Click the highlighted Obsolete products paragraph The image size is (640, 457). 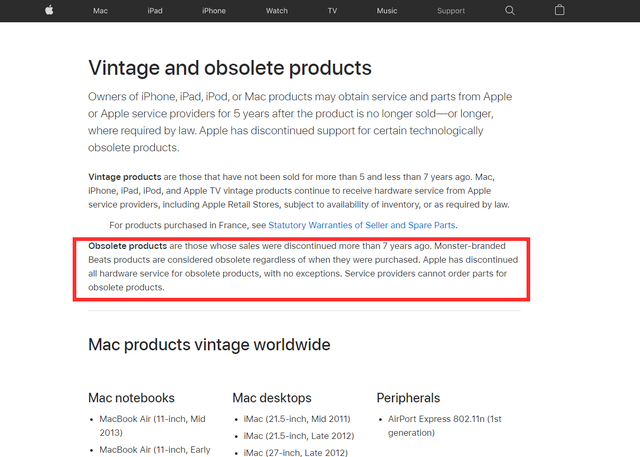301,267
